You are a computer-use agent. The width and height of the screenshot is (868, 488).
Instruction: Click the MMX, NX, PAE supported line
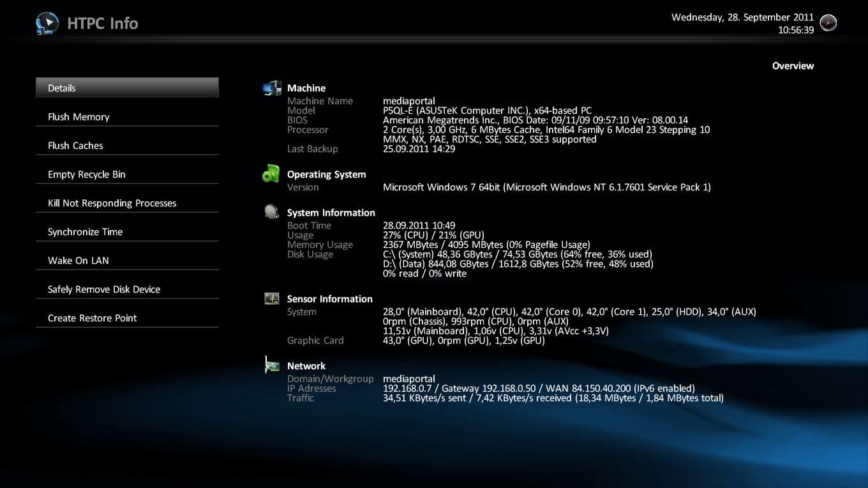(x=490, y=139)
